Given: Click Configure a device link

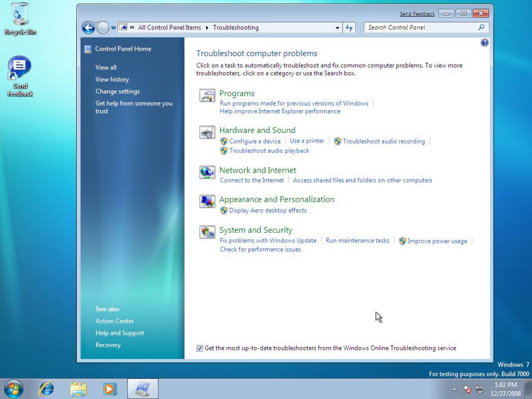Looking at the screenshot, I should click(255, 141).
